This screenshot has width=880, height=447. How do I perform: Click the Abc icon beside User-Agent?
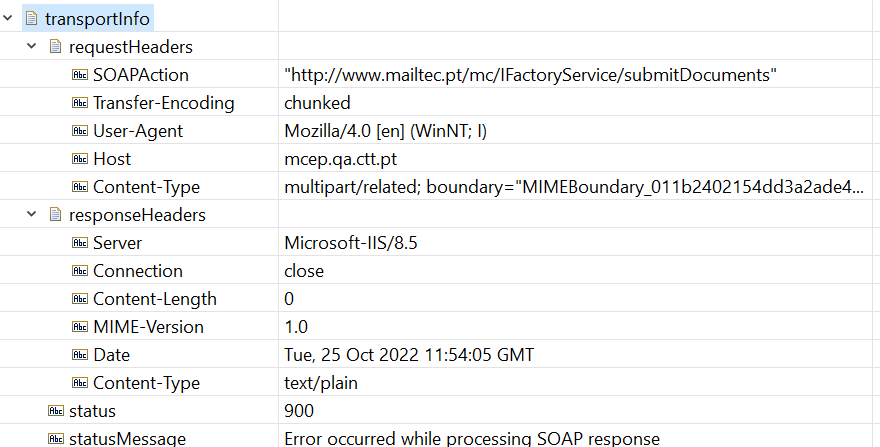(80, 131)
